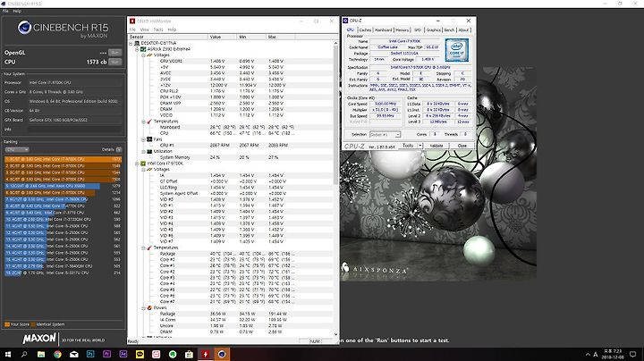Image resolution: width=644 pixels, height=361 pixels.
Task: Click the Cinebench R15 logo
Action: coord(63,29)
